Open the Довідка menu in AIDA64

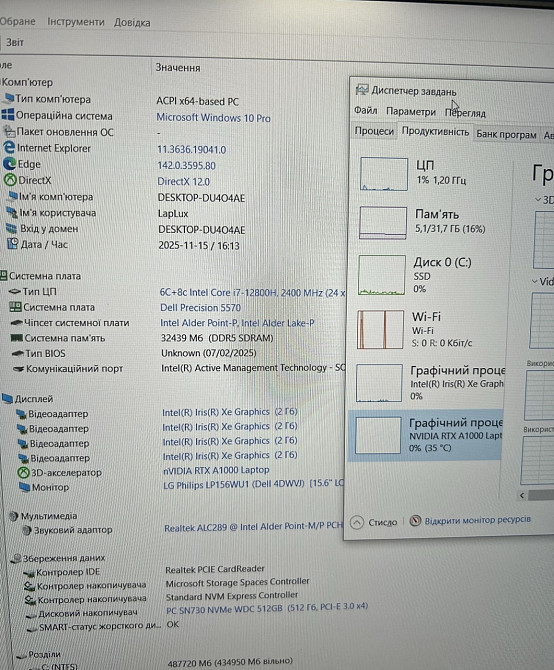coord(132,23)
